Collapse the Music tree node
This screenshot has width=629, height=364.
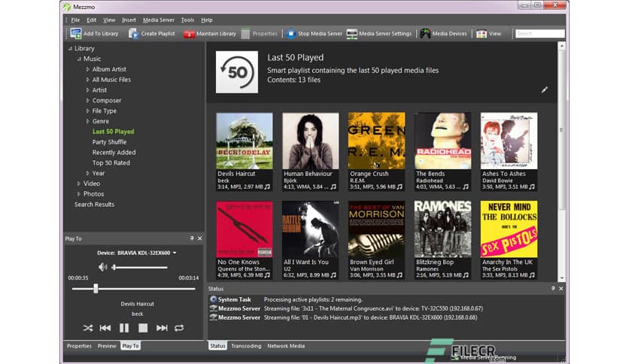79,59
